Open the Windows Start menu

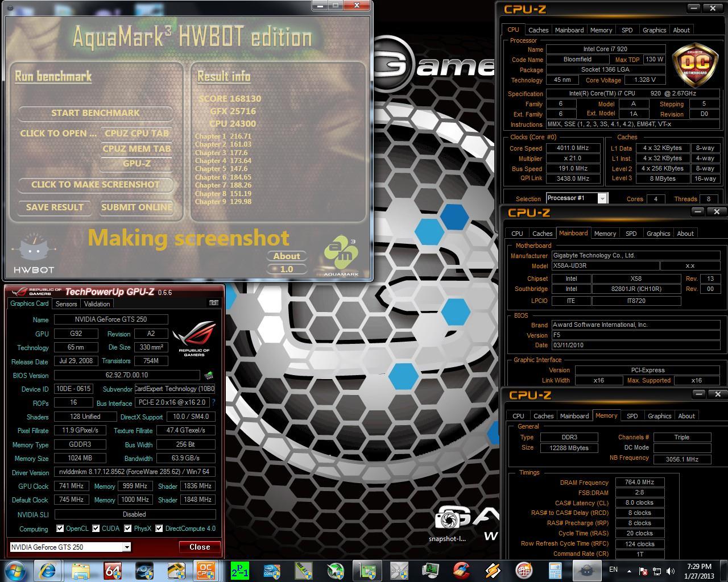14,570
